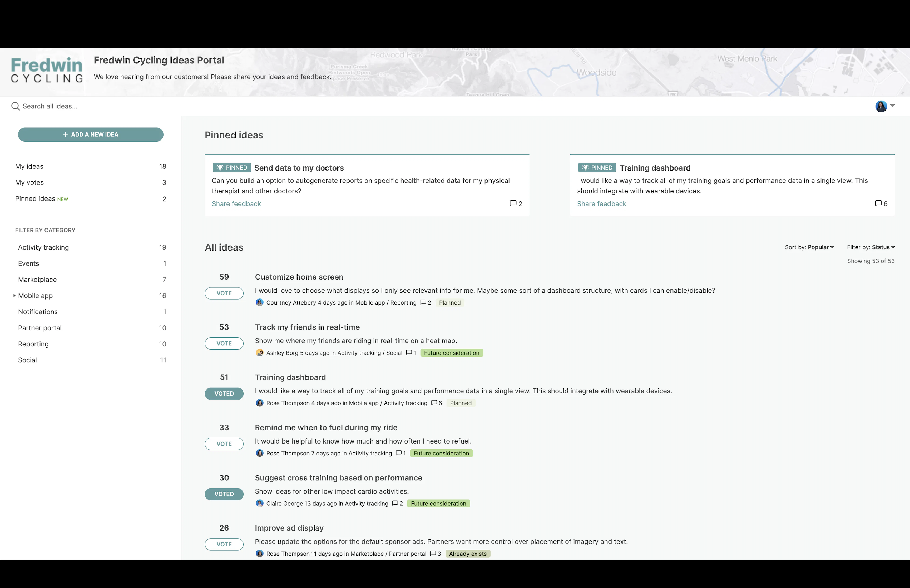This screenshot has height=588, width=910.
Task: Expand the Mobile app category
Action: [x=14, y=296]
